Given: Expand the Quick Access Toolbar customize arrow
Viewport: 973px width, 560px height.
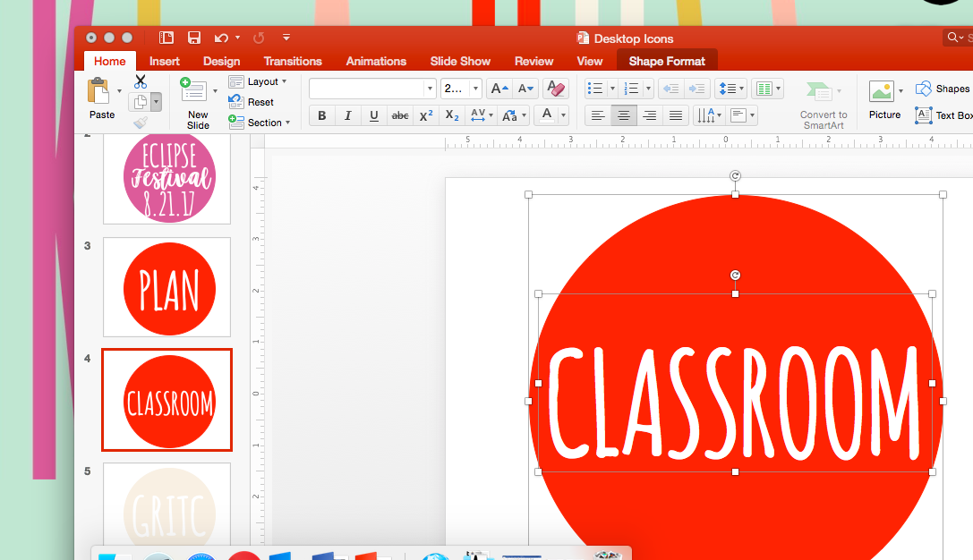Looking at the screenshot, I should click(286, 38).
